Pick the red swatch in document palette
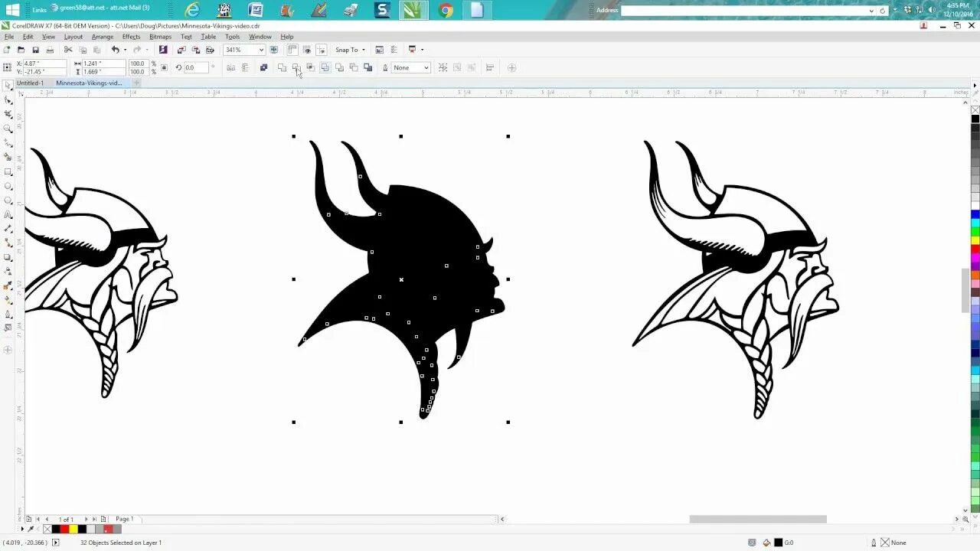 [64, 529]
